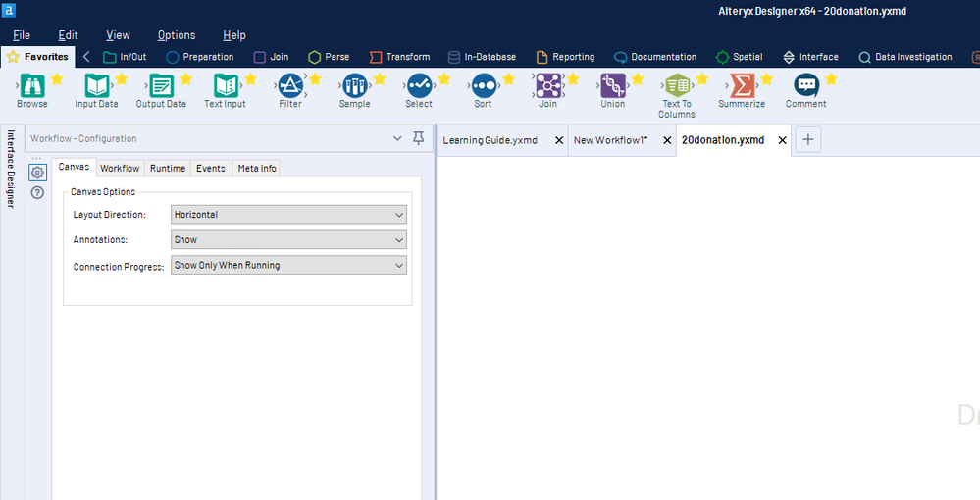980x500 pixels.
Task: Select the Output Data tool
Action: pyautogui.click(x=161, y=85)
